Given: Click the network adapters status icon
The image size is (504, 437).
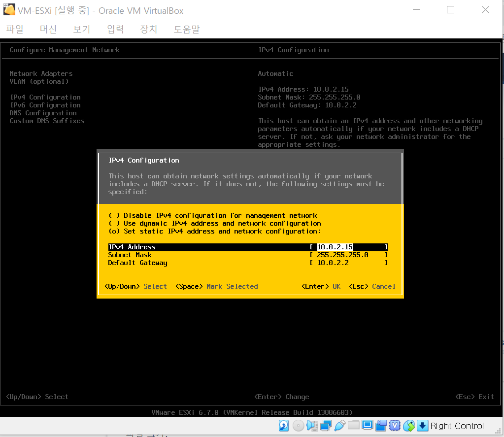Looking at the screenshot, I should coord(326,426).
